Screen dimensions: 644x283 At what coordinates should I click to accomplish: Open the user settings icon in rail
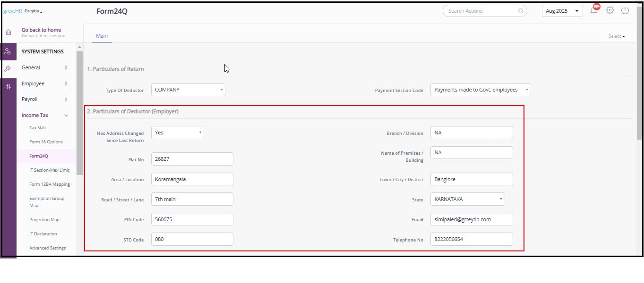(8, 51)
